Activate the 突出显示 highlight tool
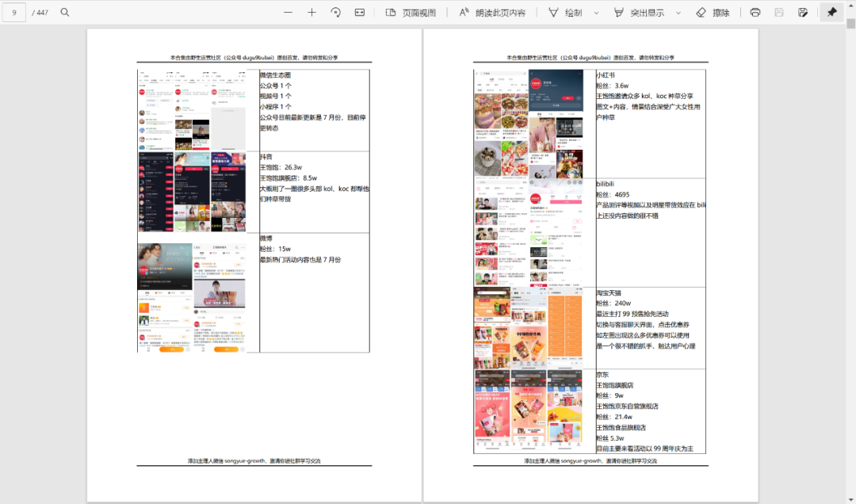Viewport: 856px width, 504px height. click(x=640, y=13)
